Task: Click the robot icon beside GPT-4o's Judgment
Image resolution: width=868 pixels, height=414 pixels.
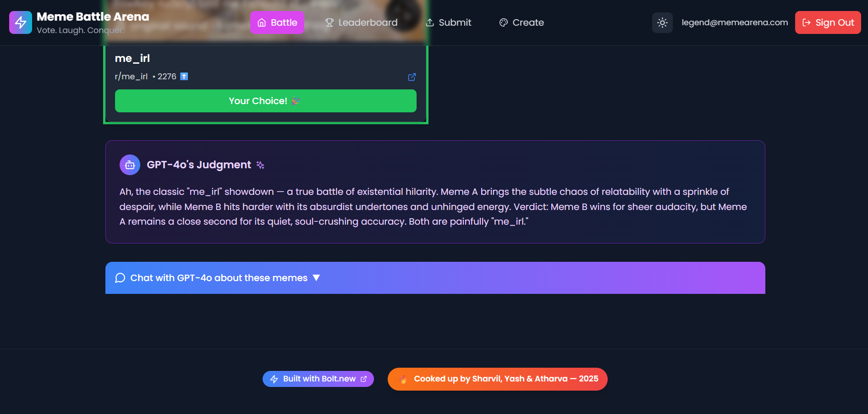Action: click(129, 164)
